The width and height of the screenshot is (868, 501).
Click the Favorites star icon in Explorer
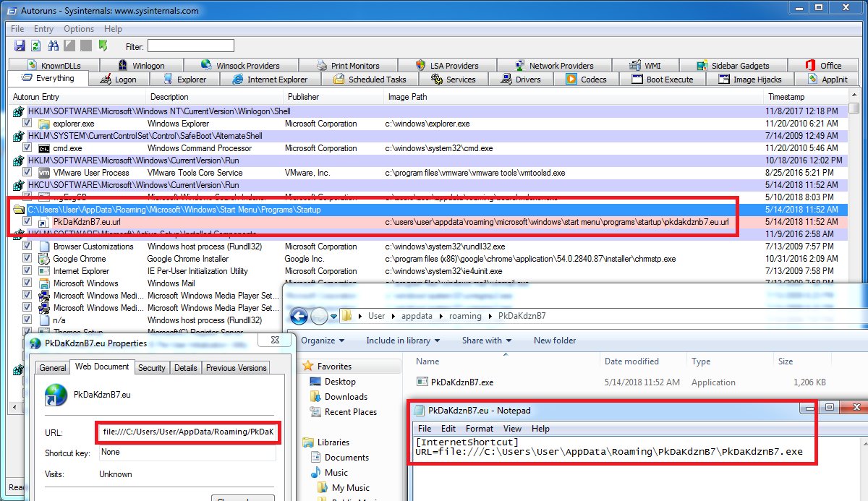(x=309, y=367)
